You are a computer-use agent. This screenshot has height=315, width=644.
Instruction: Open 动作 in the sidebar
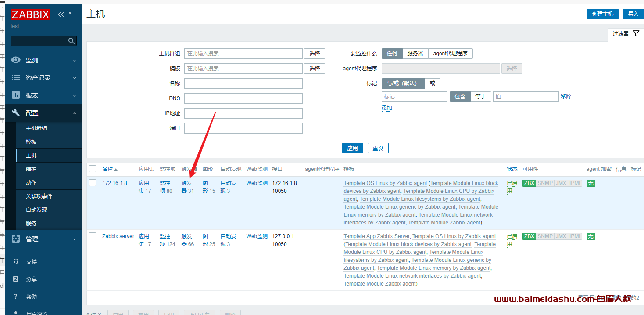(49, 183)
